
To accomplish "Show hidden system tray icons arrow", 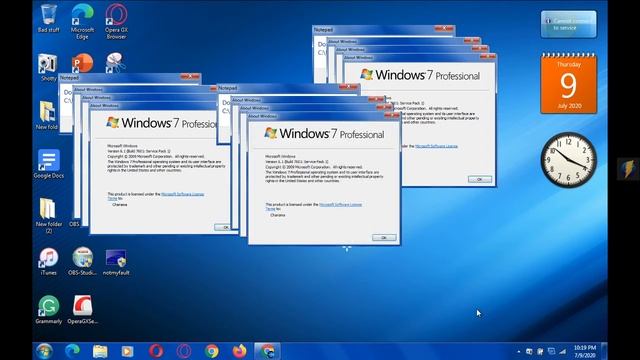I will [518, 351].
